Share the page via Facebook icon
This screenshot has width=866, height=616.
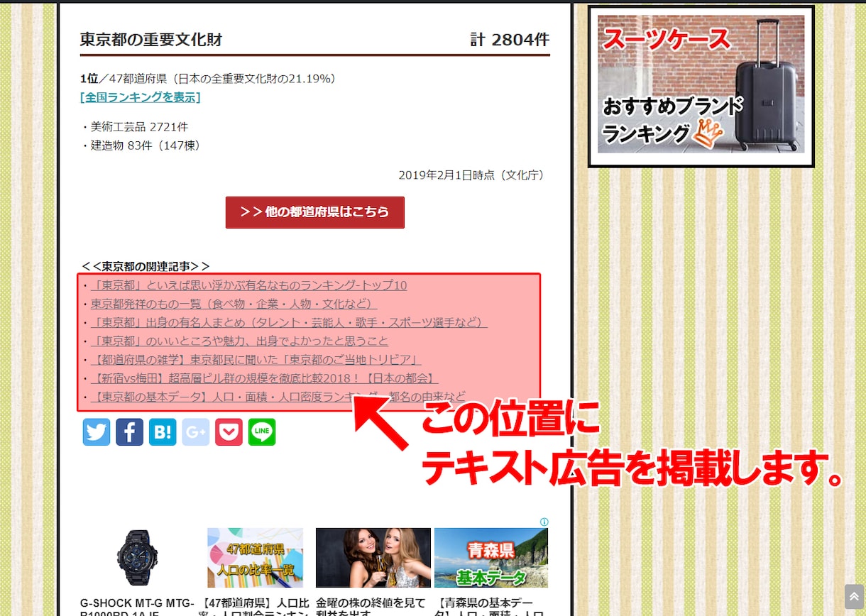tap(130, 432)
